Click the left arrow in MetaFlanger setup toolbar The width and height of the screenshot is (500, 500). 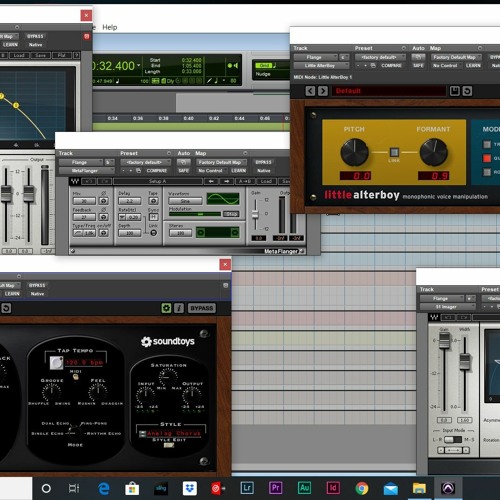[211, 181]
